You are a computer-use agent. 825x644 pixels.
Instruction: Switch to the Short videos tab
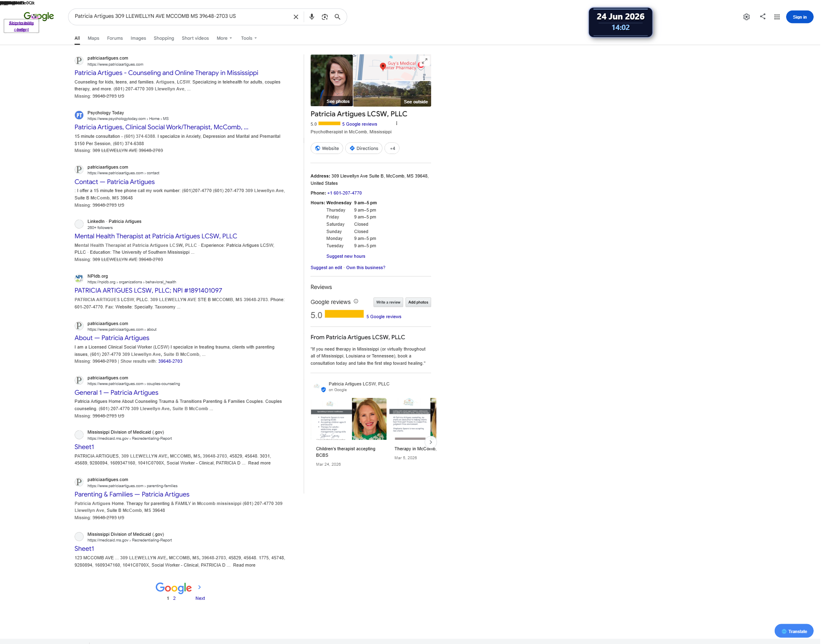pyautogui.click(x=195, y=38)
